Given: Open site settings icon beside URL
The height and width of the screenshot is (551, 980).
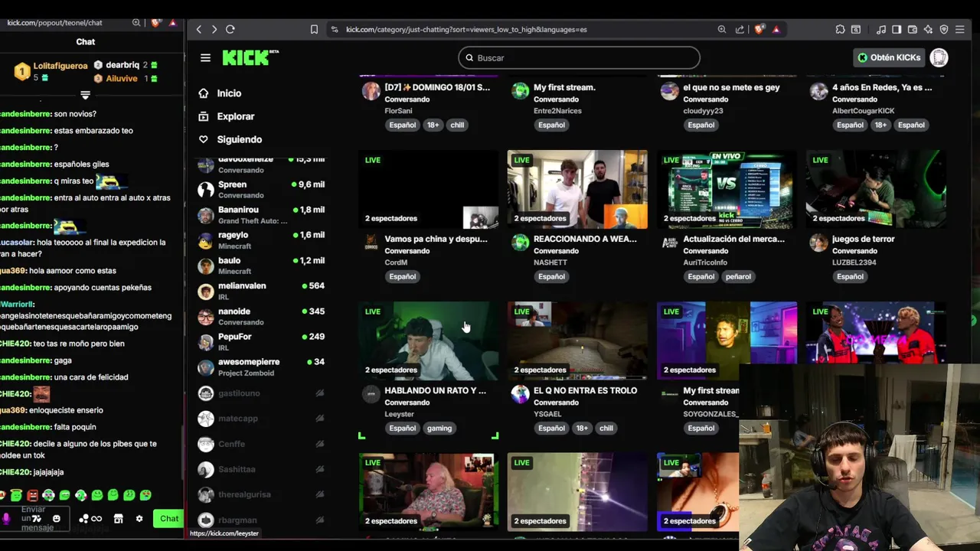Looking at the screenshot, I should pos(335,29).
